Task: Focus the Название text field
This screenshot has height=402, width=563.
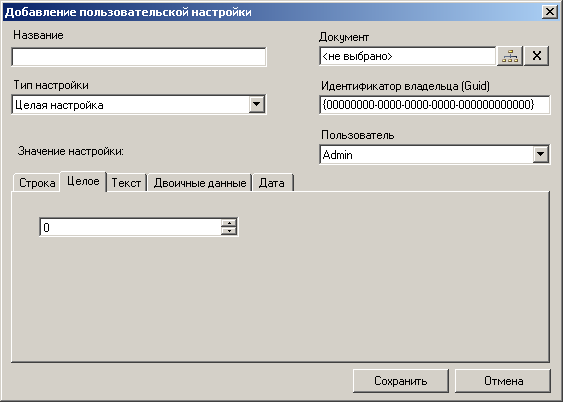Action: [139, 57]
